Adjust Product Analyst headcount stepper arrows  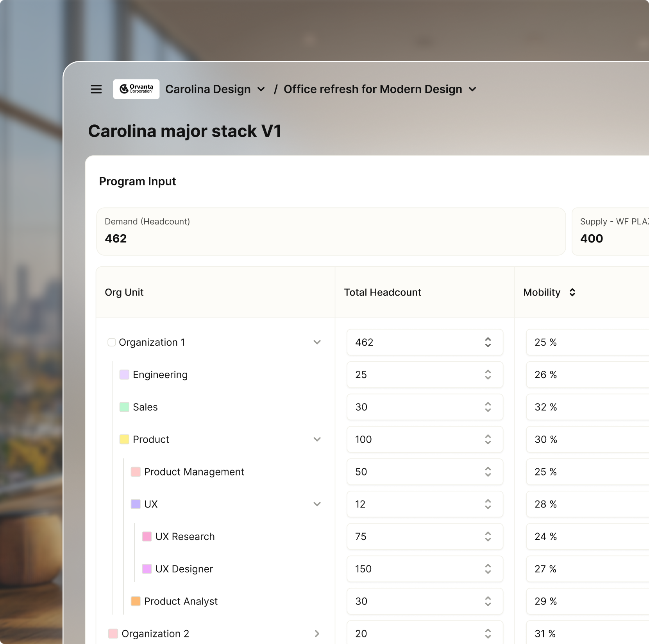click(x=488, y=601)
